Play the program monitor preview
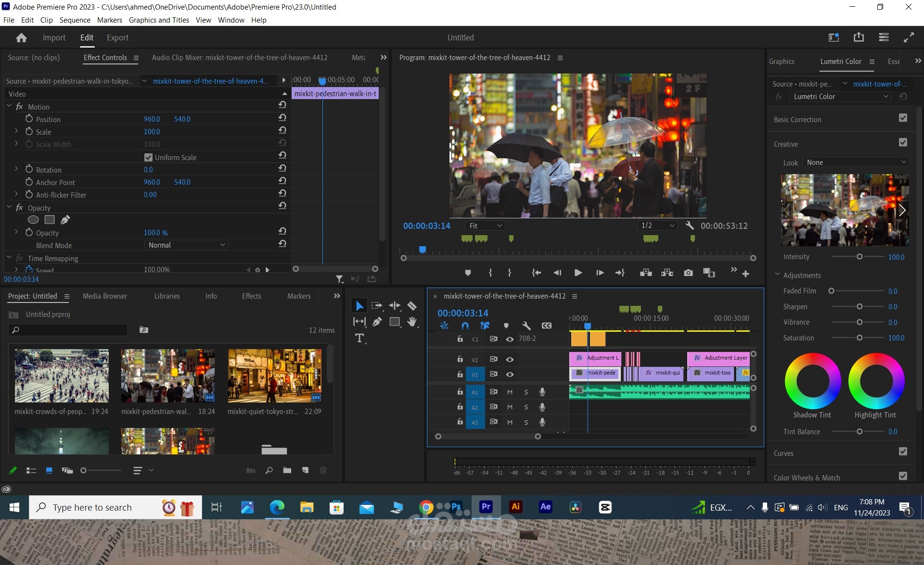Image resolution: width=924 pixels, height=565 pixels. 578,273
